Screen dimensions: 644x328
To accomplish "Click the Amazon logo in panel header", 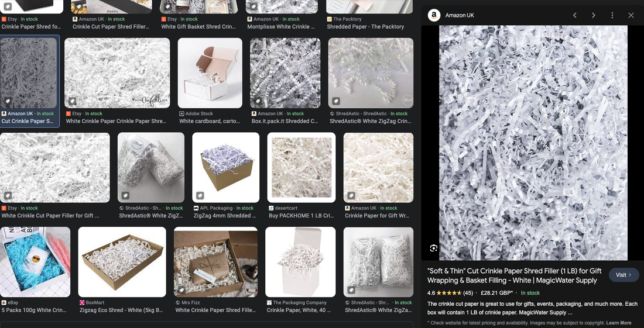I will tap(434, 15).
